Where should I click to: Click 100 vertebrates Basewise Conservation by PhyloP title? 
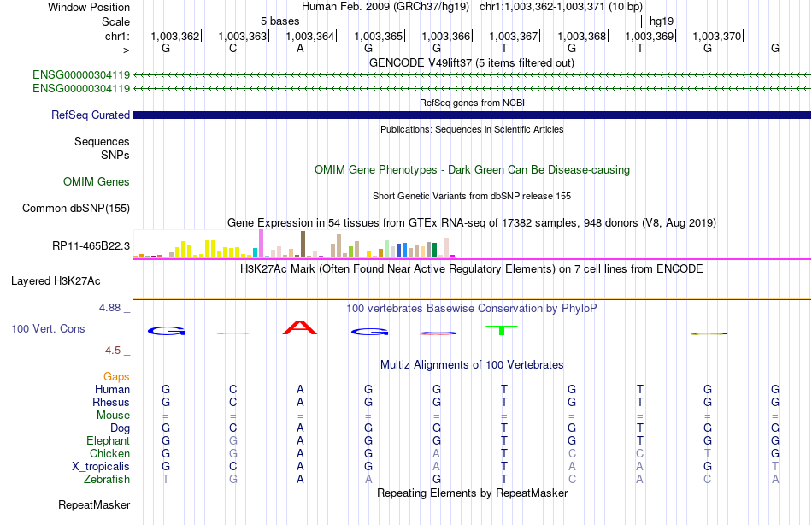[472, 309]
